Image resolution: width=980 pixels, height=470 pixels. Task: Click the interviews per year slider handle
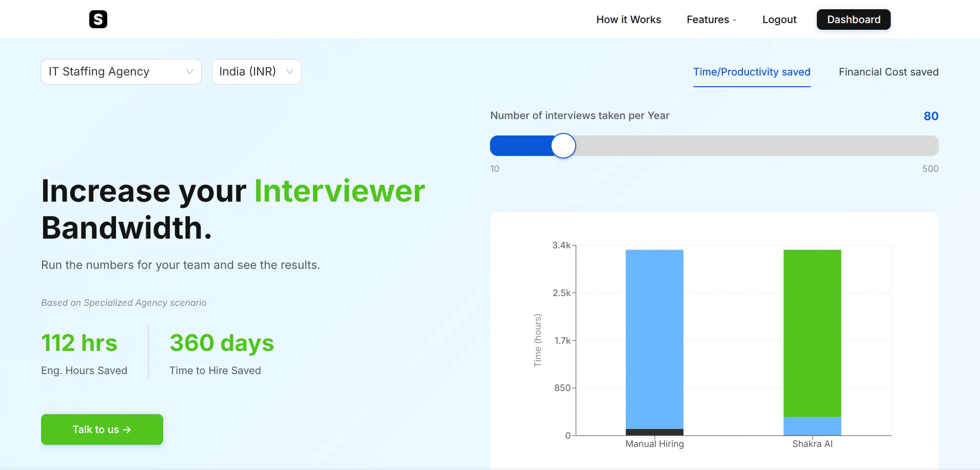563,146
